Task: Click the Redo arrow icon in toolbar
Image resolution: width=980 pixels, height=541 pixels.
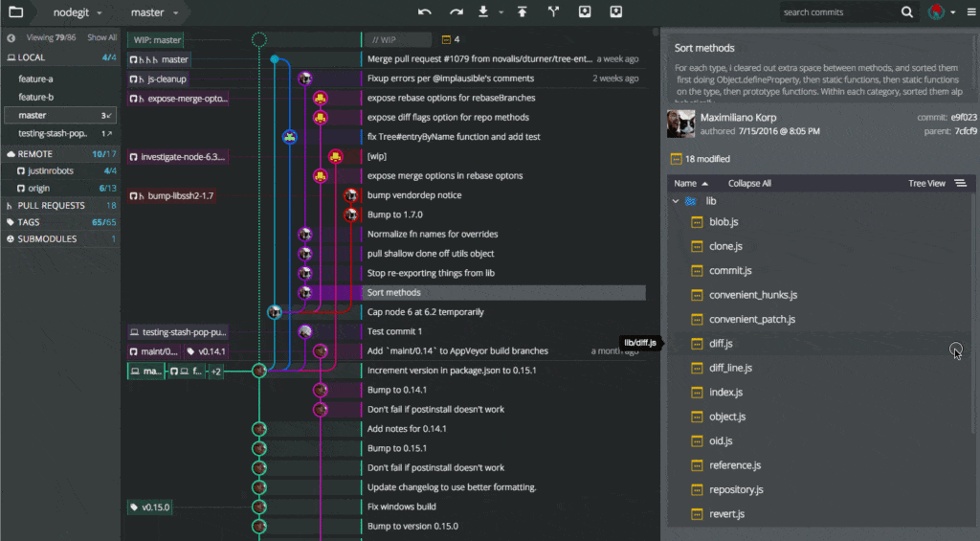Action: (457, 11)
